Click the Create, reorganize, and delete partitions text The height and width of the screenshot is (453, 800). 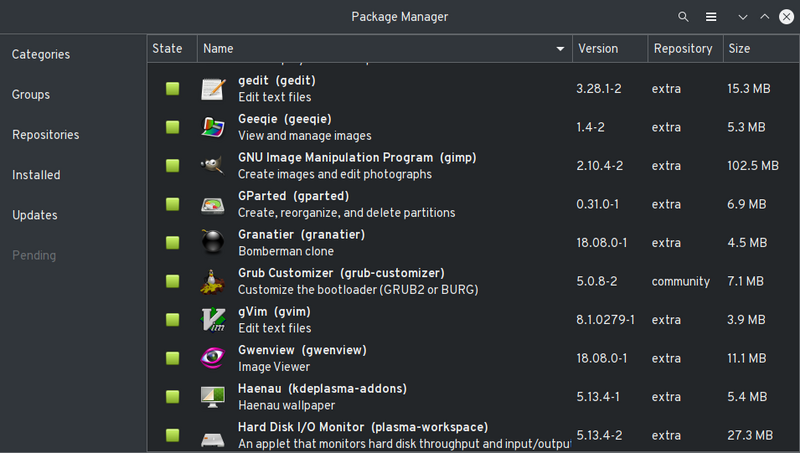346,213
